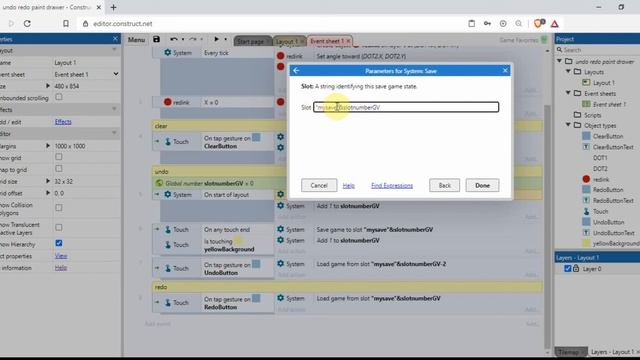Click Add event at bottom of sheet
Image resolution: width=640 pixels, height=360 pixels.
pyautogui.click(x=158, y=324)
